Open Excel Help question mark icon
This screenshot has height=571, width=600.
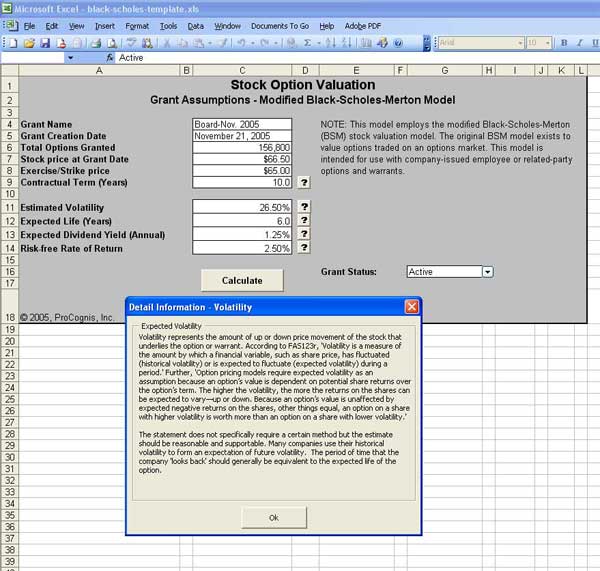(398, 43)
